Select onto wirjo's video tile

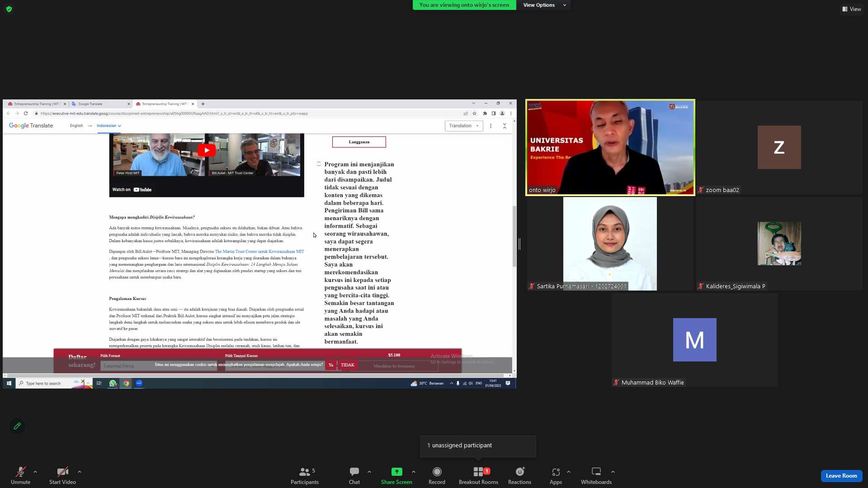pyautogui.click(x=610, y=147)
